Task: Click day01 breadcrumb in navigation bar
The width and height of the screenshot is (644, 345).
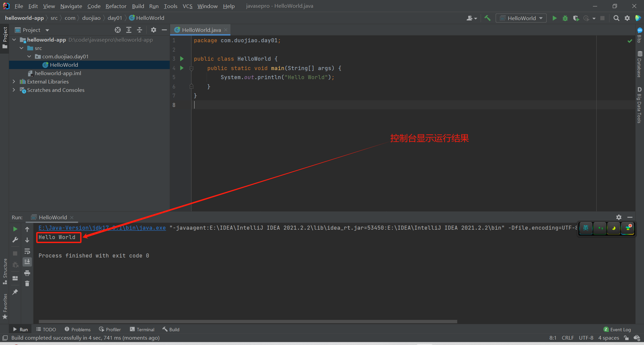Action: click(115, 18)
